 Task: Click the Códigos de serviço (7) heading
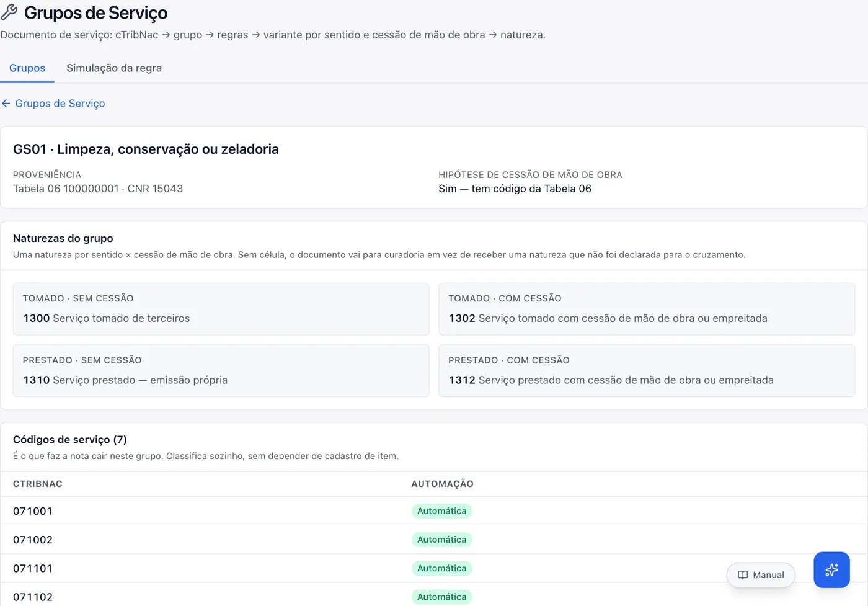pyautogui.click(x=70, y=439)
